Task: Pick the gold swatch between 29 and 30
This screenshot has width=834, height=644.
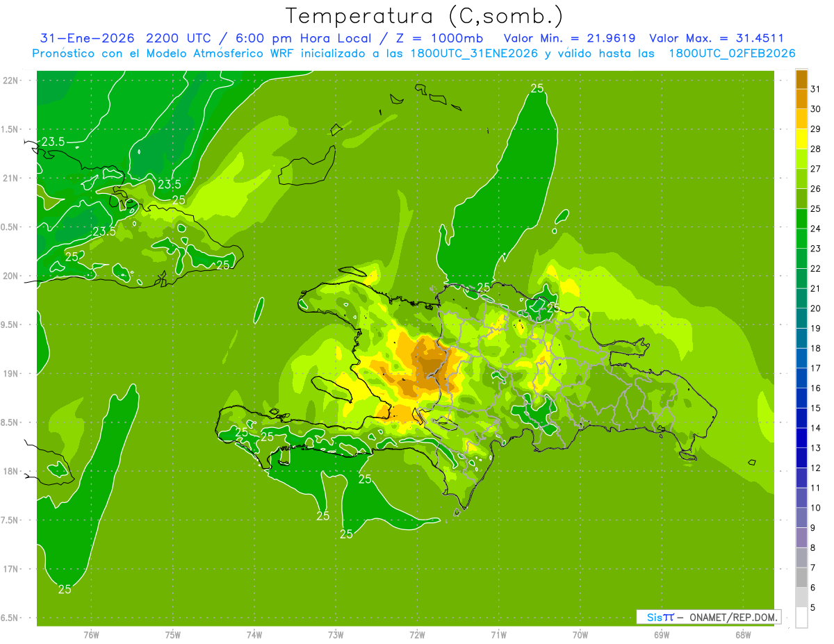Action: (801, 119)
